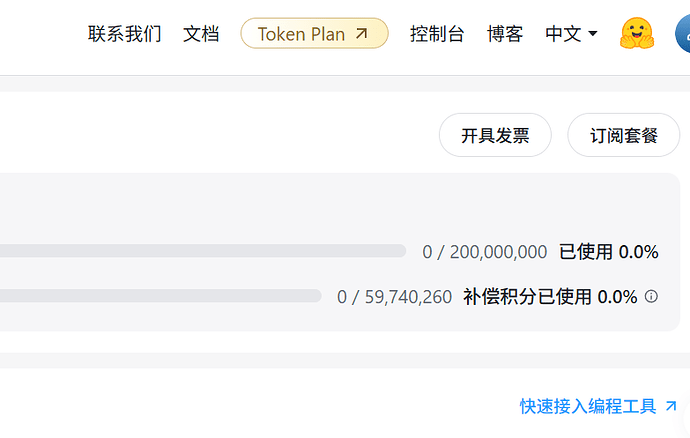Click the hugging face emoji icon

637,33
